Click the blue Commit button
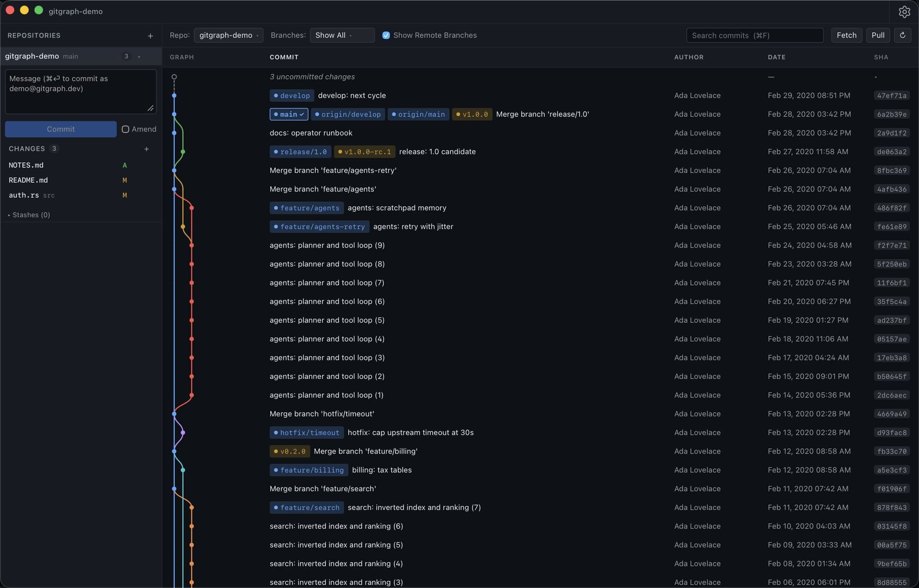The image size is (919, 588). [61, 129]
